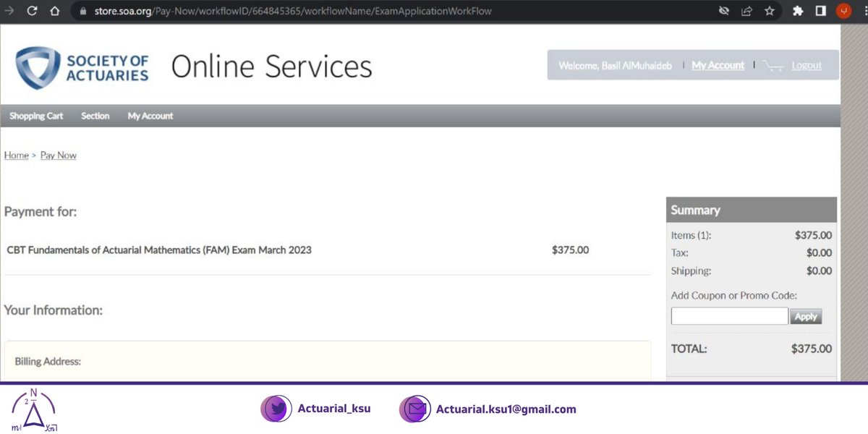Click the Tax label in the summary
This screenshot has width=868, height=434.
pyautogui.click(x=680, y=253)
